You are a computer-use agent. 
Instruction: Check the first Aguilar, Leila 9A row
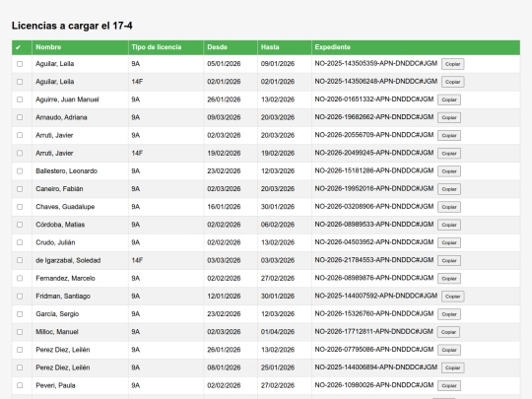click(x=20, y=64)
